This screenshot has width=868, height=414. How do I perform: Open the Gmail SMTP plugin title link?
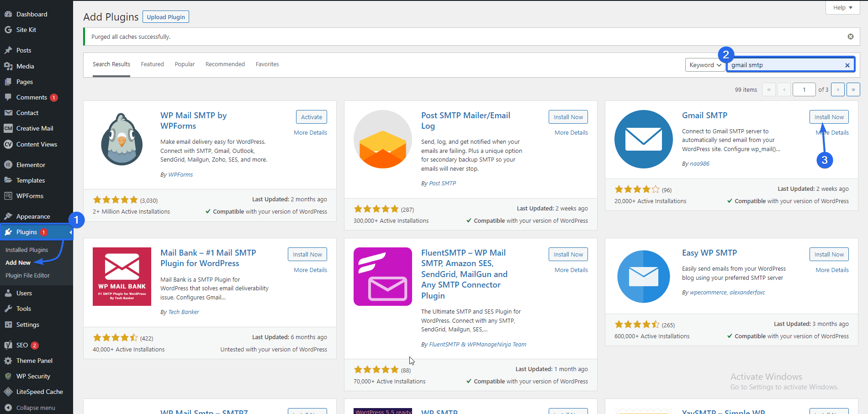click(x=704, y=115)
